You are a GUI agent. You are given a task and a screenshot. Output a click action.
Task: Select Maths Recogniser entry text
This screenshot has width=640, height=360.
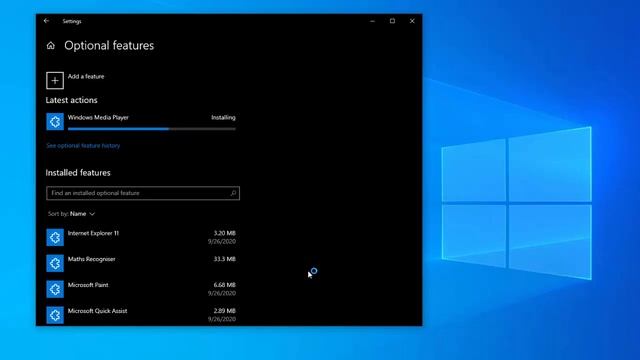tap(91, 259)
